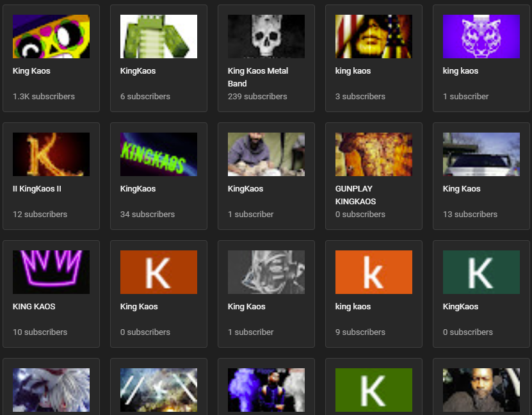The height and width of the screenshot is (415, 532).
Task: Open the II KingKaos II channel title
Action: coord(37,189)
